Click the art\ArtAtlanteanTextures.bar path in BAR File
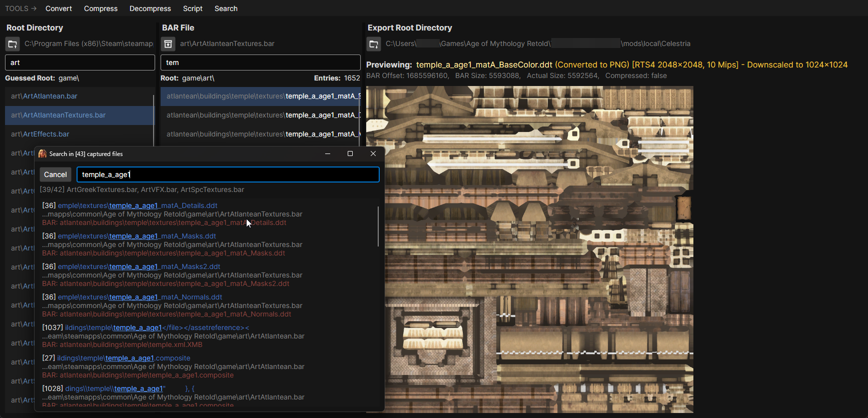The width and height of the screenshot is (868, 418). [x=227, y=43]
